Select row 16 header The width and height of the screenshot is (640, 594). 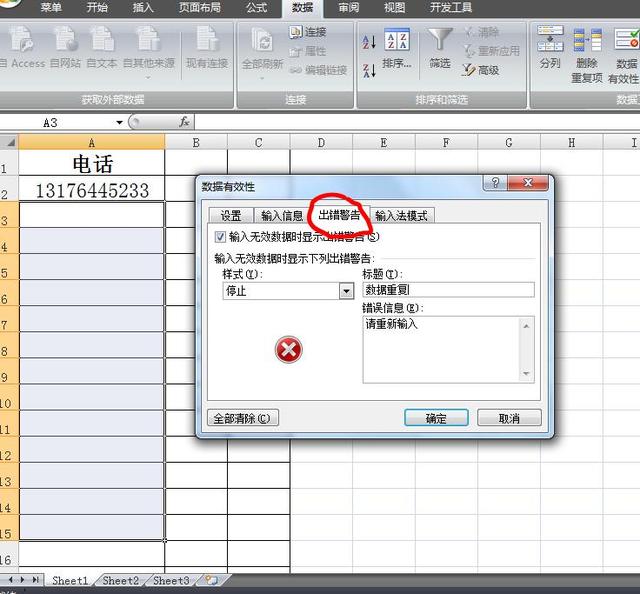pos(9,554)
